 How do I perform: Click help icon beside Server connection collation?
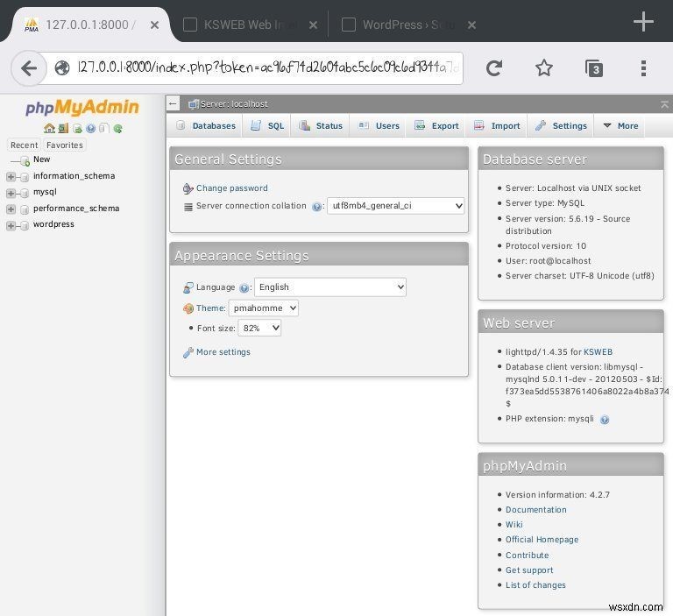pyautogui.click(x=316, y=207)
